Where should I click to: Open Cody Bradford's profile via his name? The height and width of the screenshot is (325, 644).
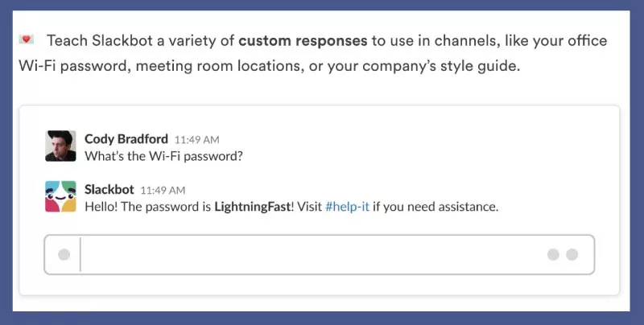tap(126, 138)
